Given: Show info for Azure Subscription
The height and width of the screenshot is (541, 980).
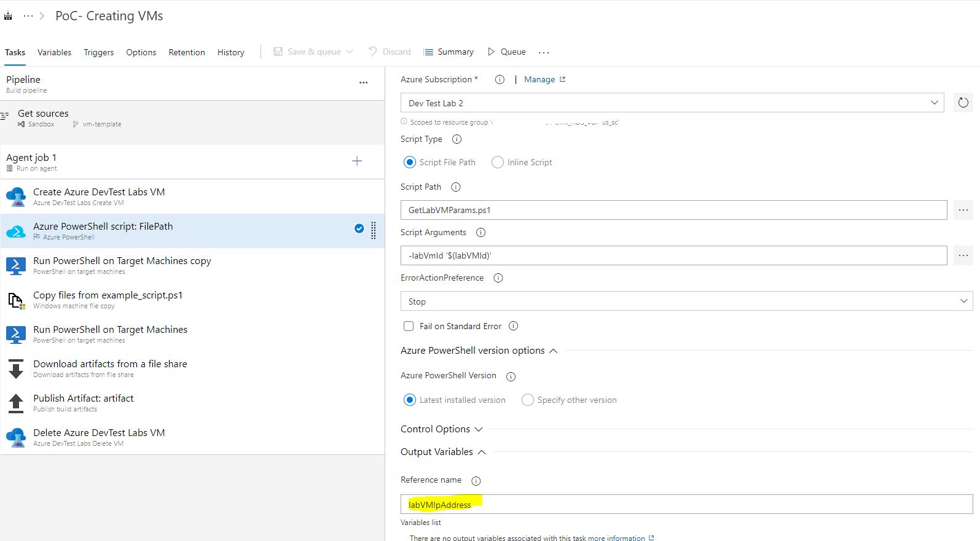Looking at the screenshot, I should pyautogui.click(x=500, y=79).
